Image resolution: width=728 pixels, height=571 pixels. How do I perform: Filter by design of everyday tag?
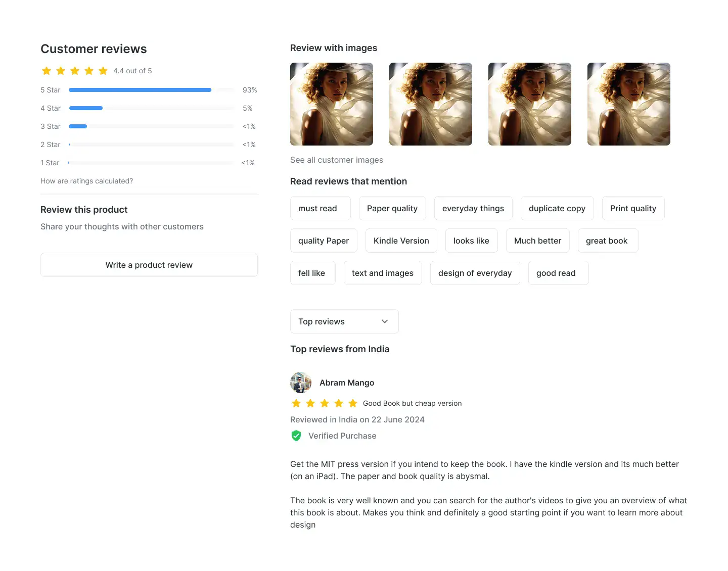point(475,273)
